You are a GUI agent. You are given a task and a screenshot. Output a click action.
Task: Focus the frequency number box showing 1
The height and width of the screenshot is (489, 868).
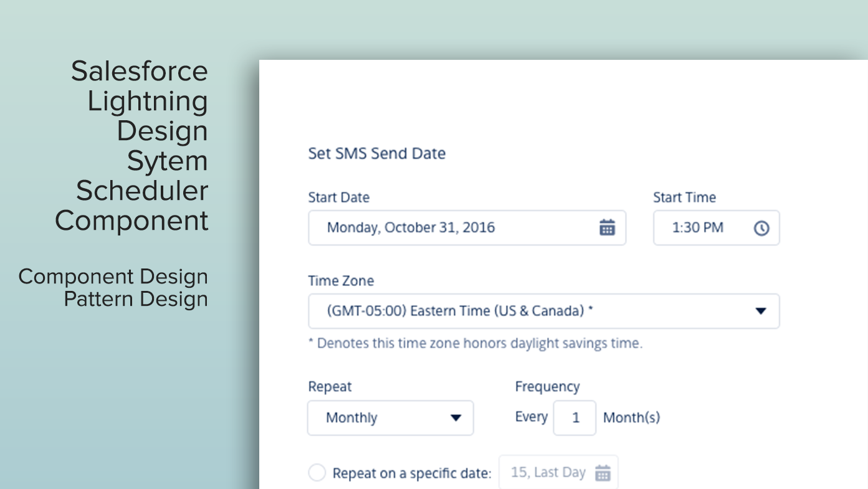[x=575, y=417]
